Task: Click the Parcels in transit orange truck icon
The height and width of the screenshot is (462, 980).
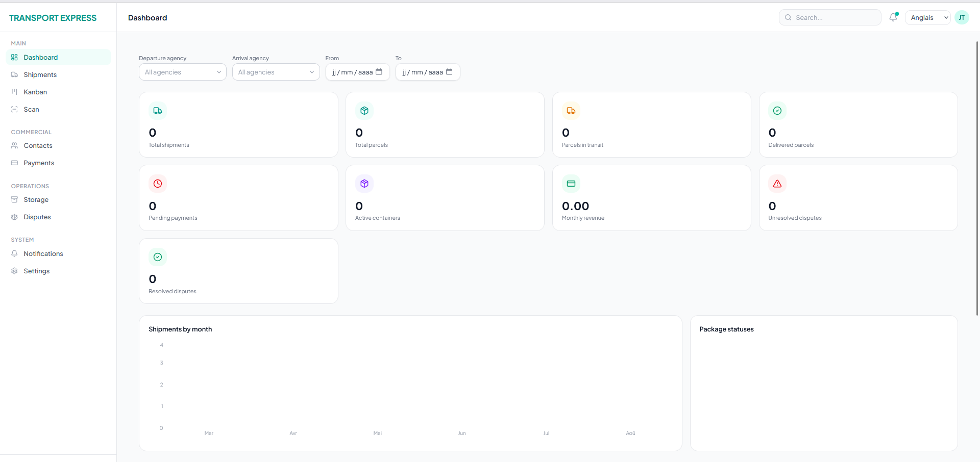Action: tap(571, 111)
